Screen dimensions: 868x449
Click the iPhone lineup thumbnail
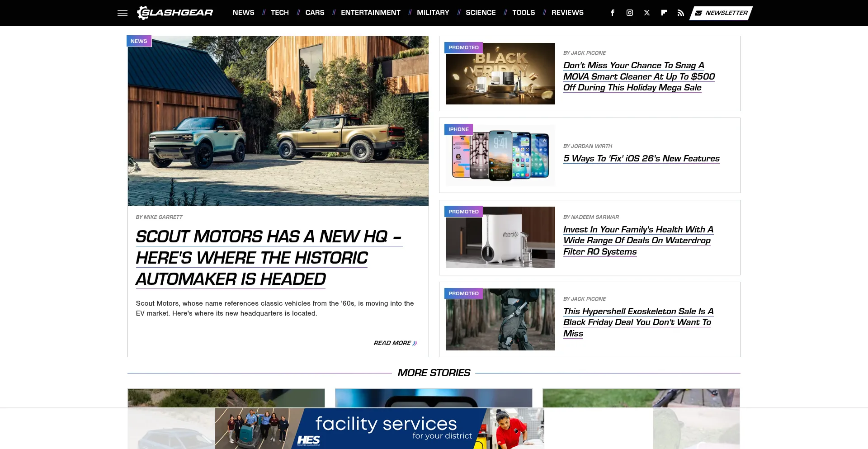[500, 156]
